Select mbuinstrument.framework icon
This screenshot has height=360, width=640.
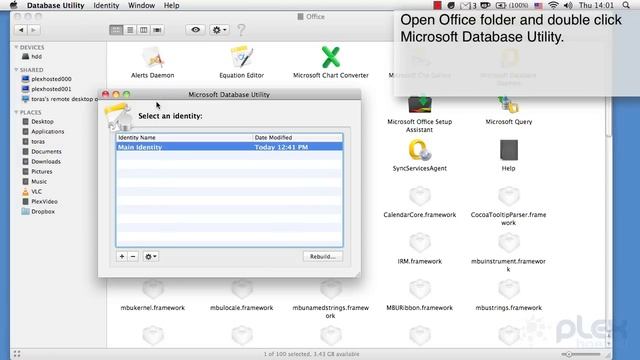[509, 243]
